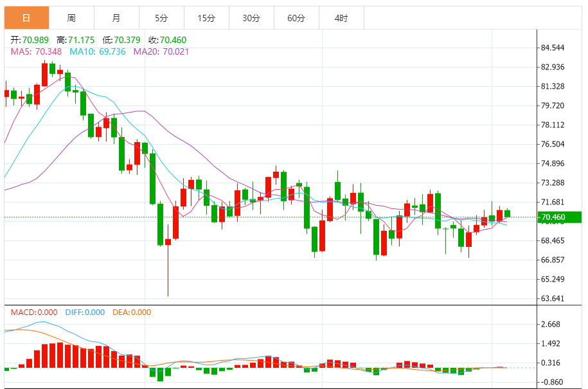Open the 60分 timeframe tab
The height and width of the screenshot is (389, 588).
tap(296, 17)
